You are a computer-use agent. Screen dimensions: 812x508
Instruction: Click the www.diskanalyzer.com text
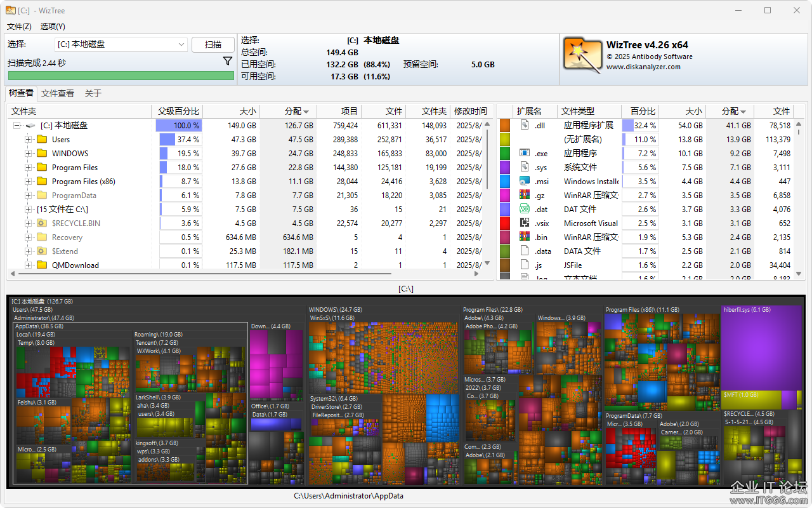[643, 67]
